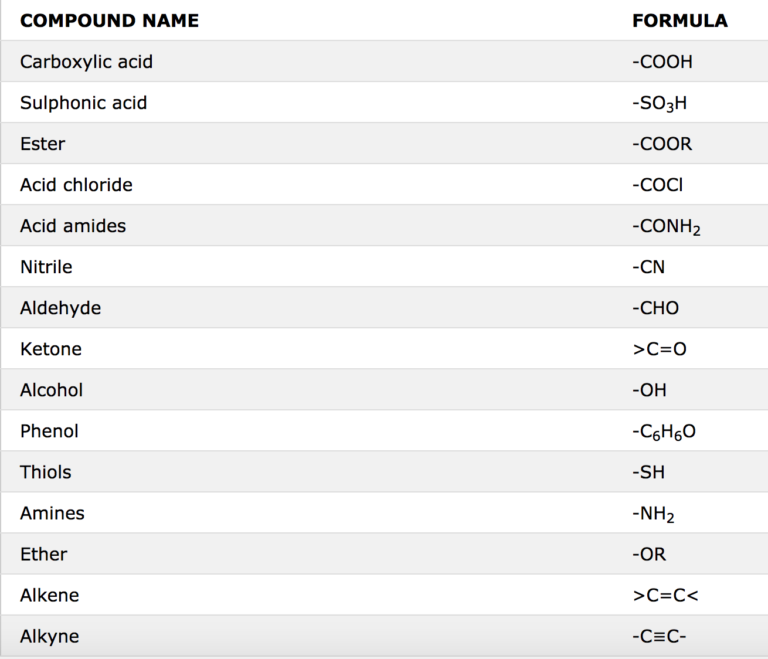The image size is (768, 659).
Task: Select the Sulphonic acid entry
Action: tap(83, 103)
